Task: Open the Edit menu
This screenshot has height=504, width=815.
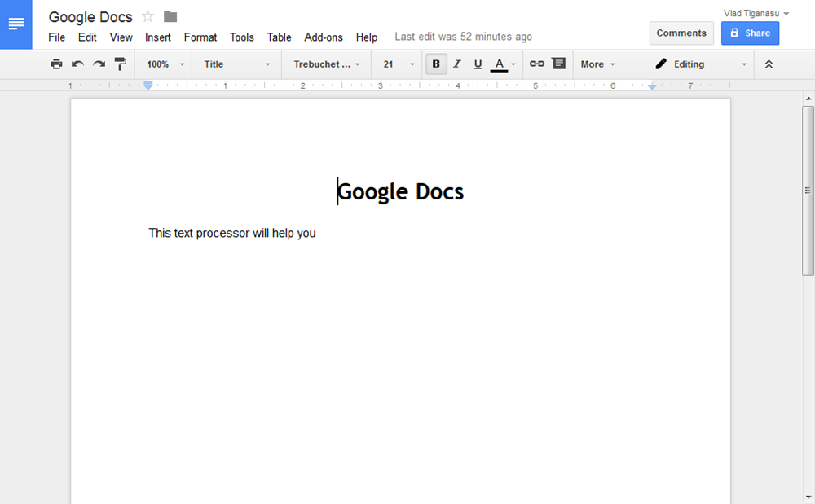Action: click(x=87, y=37)
